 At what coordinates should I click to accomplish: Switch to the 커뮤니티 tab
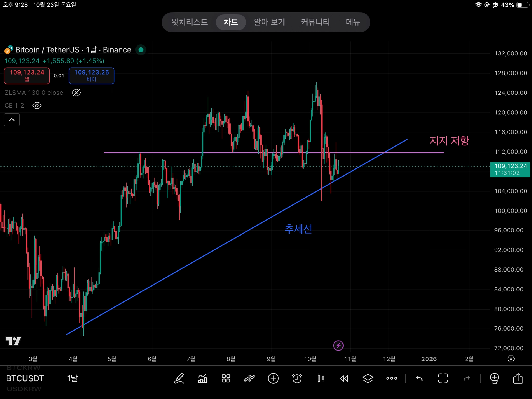[x=315, y=22]
